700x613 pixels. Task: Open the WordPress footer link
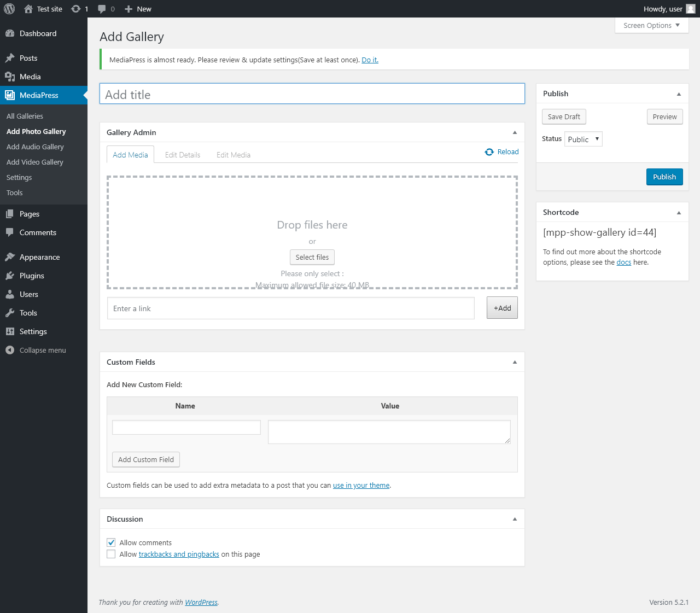coord(201,603)
